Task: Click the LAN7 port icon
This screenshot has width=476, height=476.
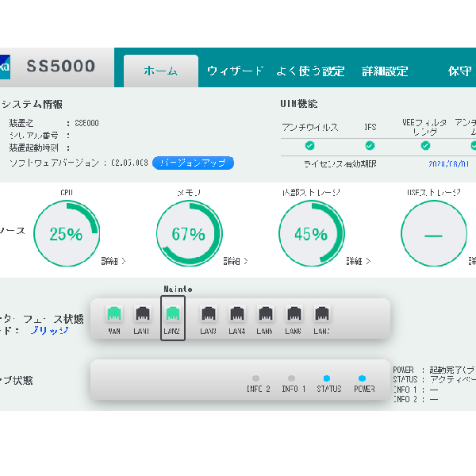Action: pyautogui.click(x=322, y=313)
